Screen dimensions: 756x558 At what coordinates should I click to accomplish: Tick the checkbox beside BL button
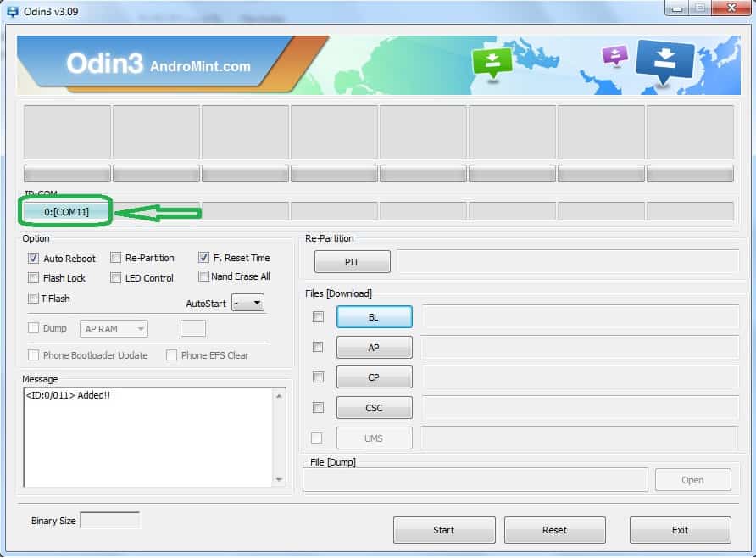(318, 317)
